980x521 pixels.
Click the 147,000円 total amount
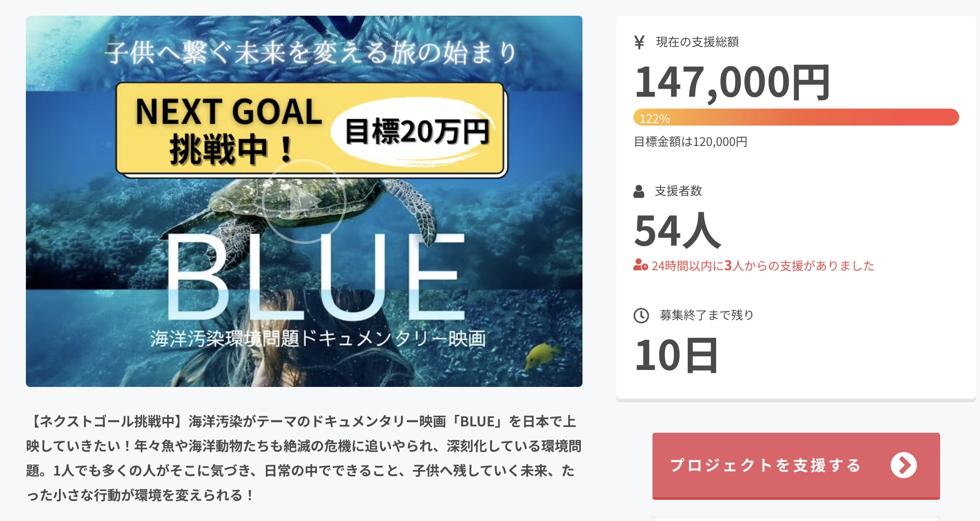[x=732, y=82]
